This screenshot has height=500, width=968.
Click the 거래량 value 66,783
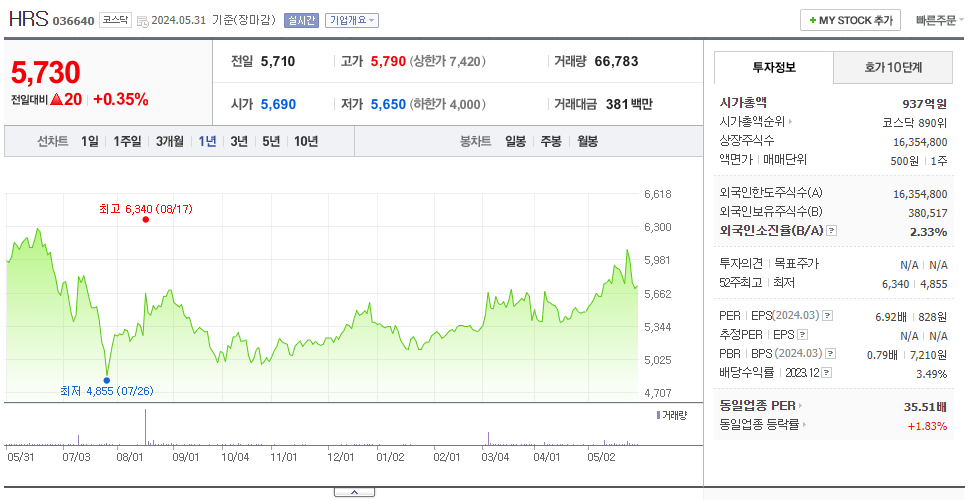pos(616,61)
